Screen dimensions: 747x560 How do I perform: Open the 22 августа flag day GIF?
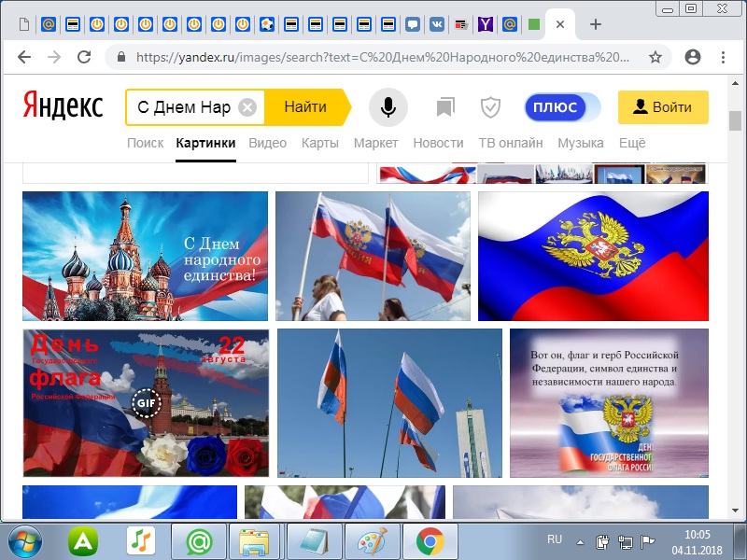(x=146, y=403)
